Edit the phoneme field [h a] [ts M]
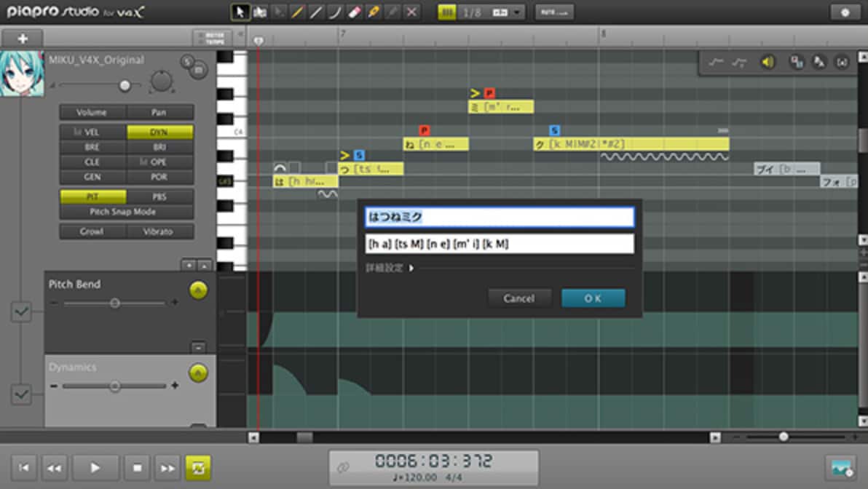This screenshot has width=868, height=489. [x=500, y=243]
